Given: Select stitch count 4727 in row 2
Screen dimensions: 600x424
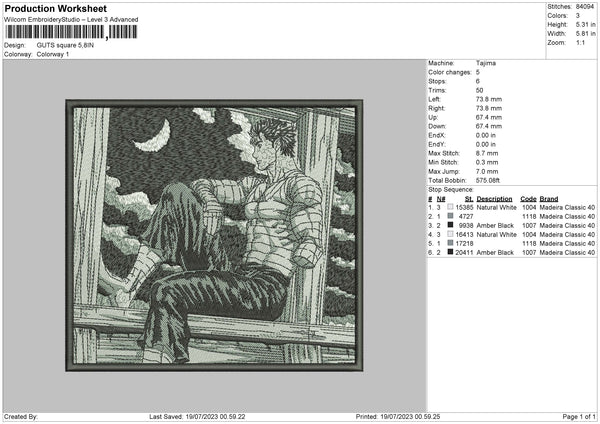Looking at the screenshot, I should [466, 217].
